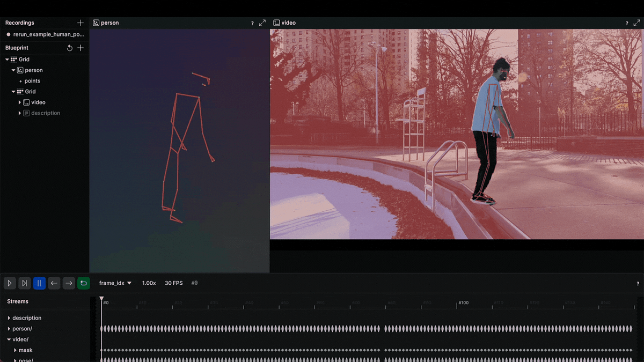Reset the Blueprint using the reset icon

coord(69,47)
